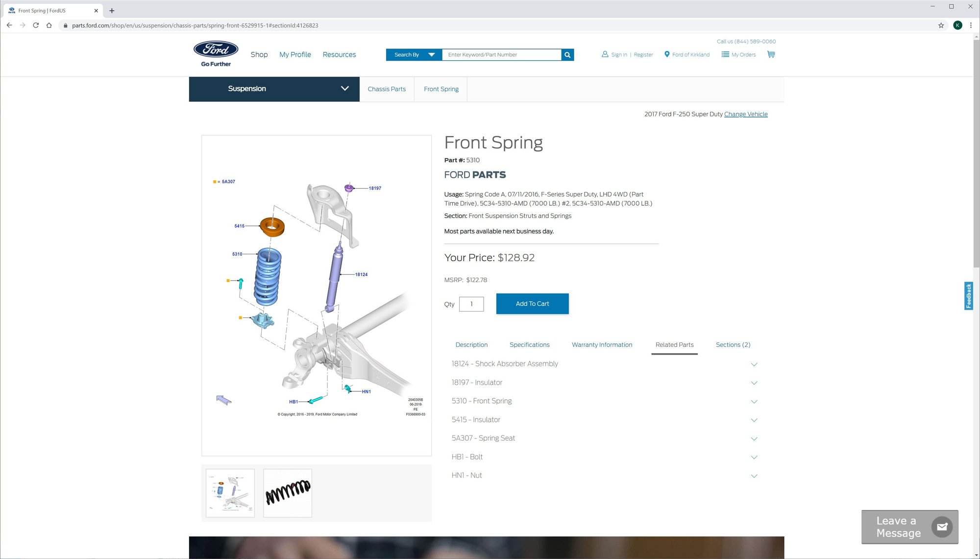Viewport: 980px width, 559px height.
Task: Expand the HN1 - Nut row
Action: 754,476
